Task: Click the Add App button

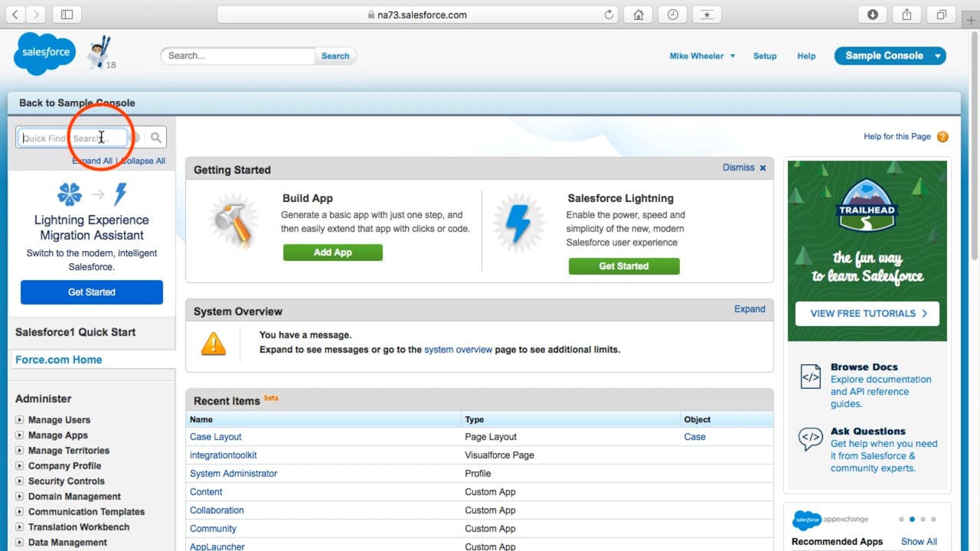Action: click(x=332, y=253)
